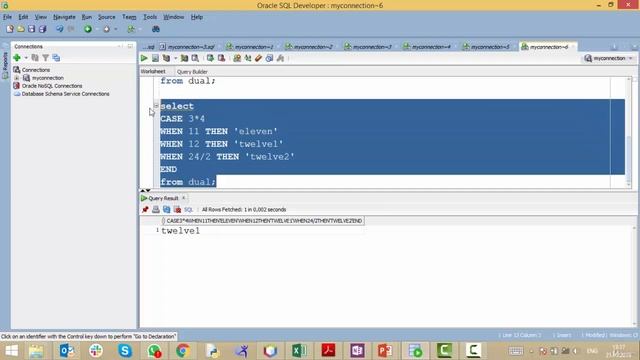Image resolution: width=640 pixels, height=360 pixels.
Task: Click the Undo icon in main toolbar
Action: coord(60,29)
